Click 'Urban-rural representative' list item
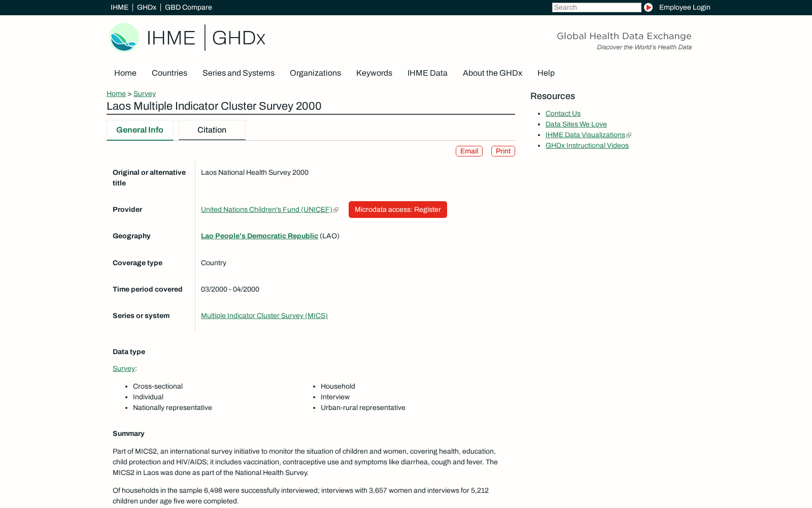This screenshot has height=508, width=812. pyautogui.click(x=363, y=407)
